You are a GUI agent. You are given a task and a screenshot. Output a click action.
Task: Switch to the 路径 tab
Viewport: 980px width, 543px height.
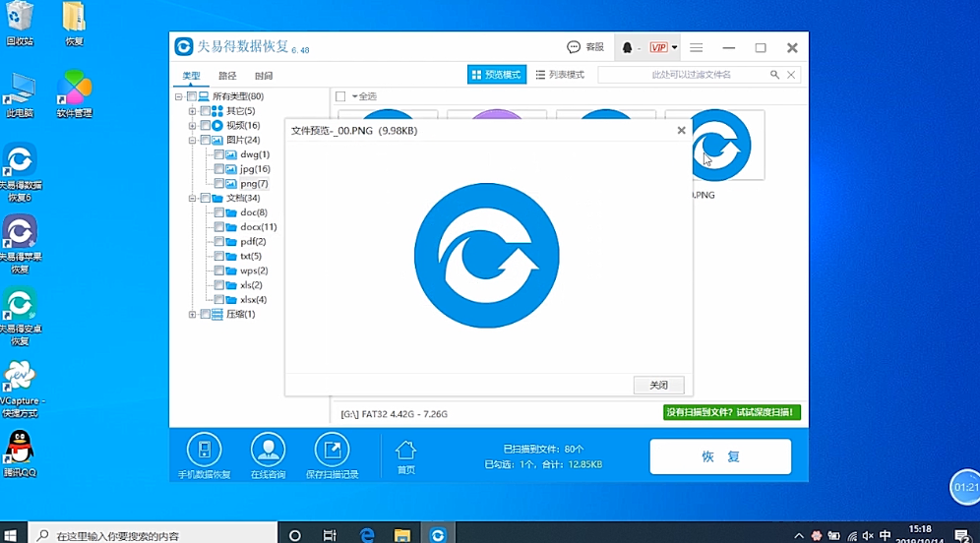point(227,76)
